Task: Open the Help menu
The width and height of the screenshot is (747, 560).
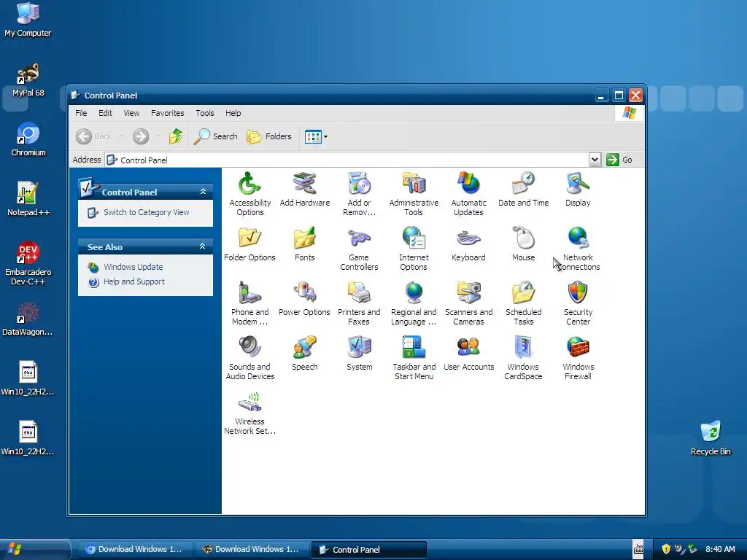Action: click(233, 113)
